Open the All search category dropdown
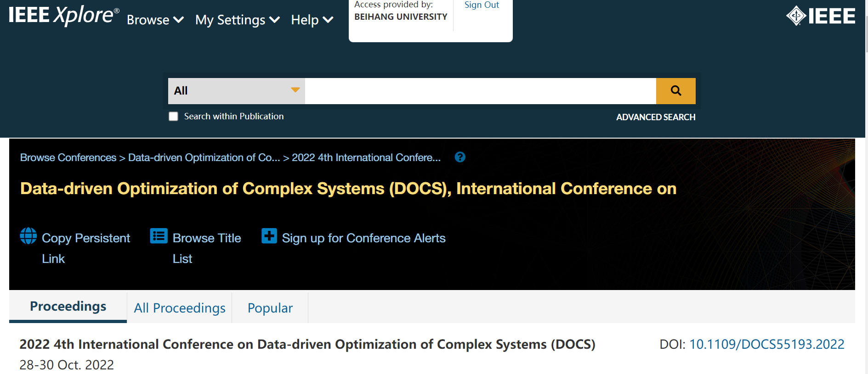The height and width of the screenshot is (374, 868). pyautogui.click(x=236, y=91)
